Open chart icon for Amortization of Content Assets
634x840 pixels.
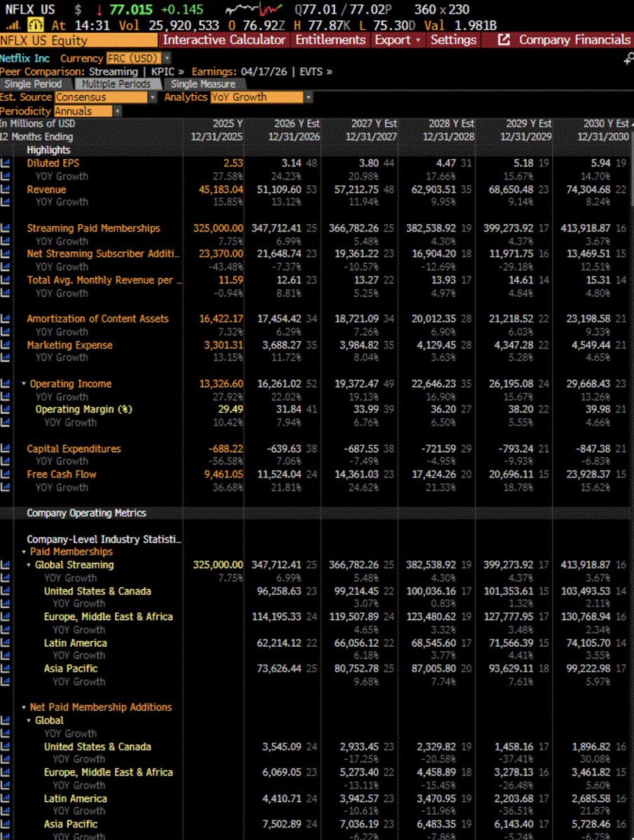coord(6,318)
